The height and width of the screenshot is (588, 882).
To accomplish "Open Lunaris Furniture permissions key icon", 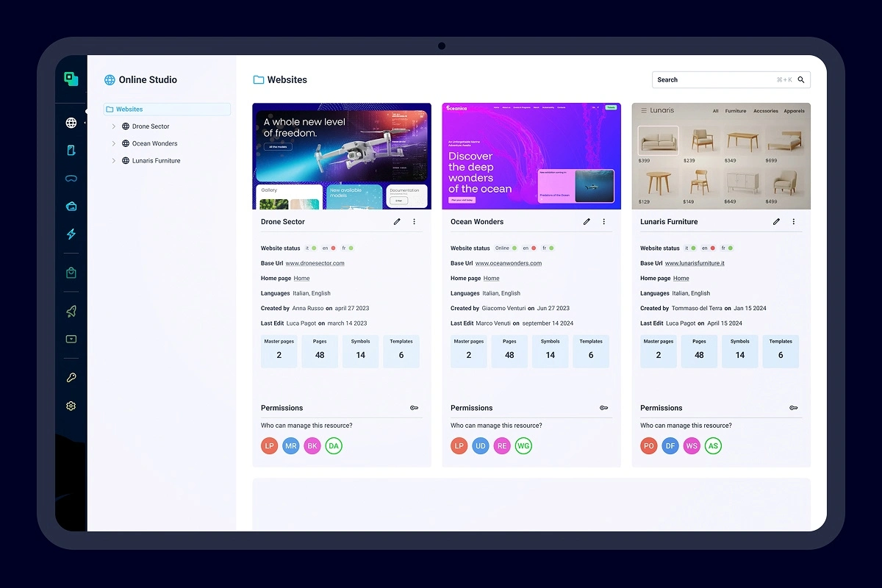I will tap(794, 408).
